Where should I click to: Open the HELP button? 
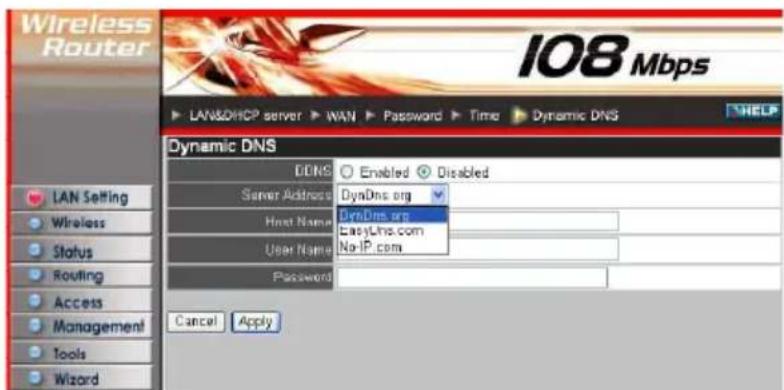coord(752,110)
